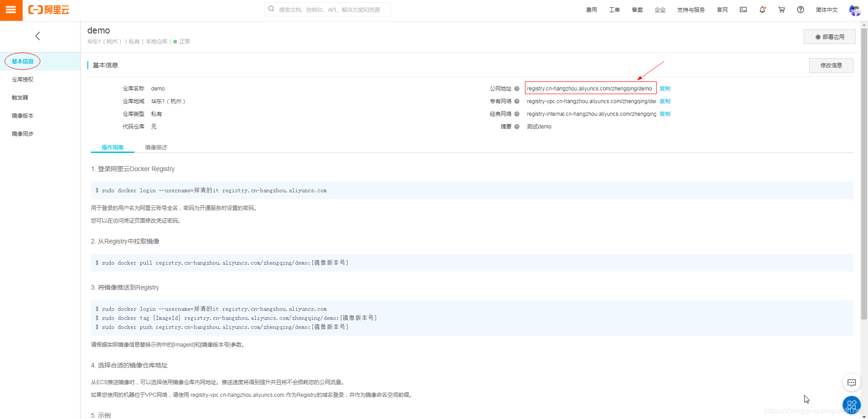This screenshot has width=868, height=419.
Task: Open 企业 in the top navigation
Action: [x=660, y=10]
